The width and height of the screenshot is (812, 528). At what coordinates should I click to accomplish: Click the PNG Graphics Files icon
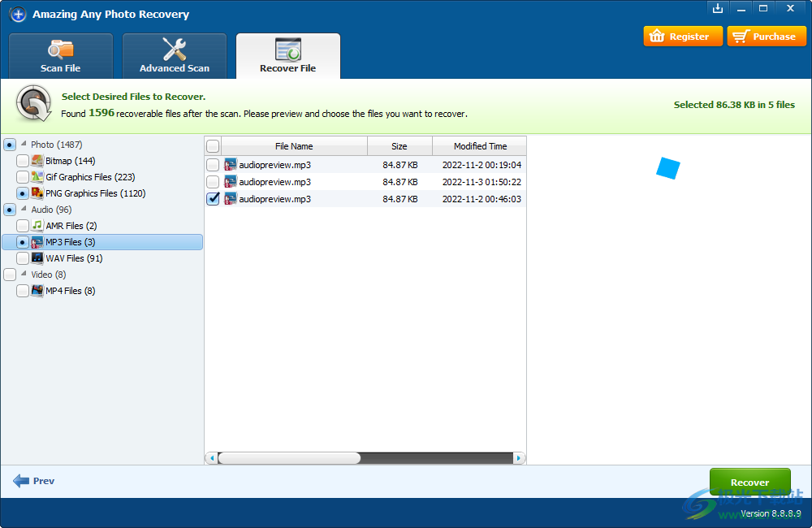[x=37, y=193]
